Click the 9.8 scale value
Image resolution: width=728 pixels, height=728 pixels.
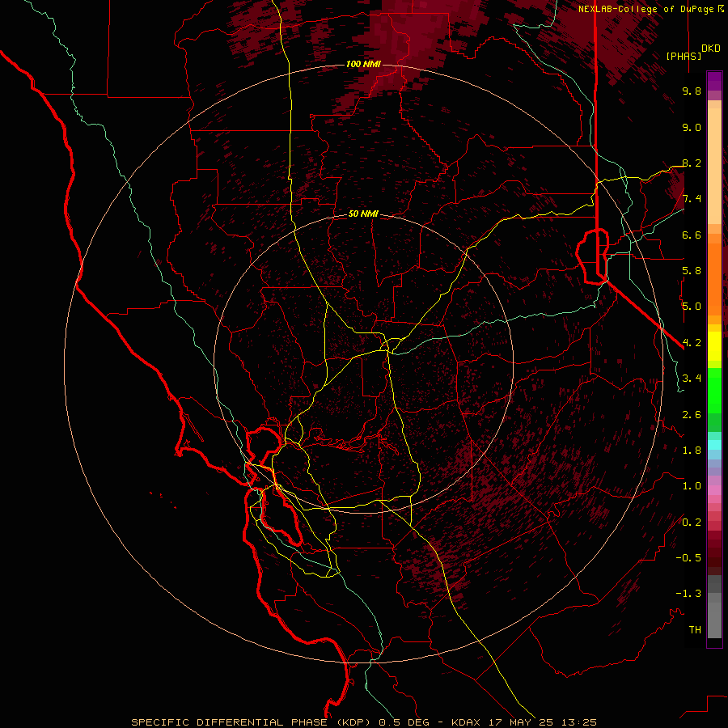pyautogui.click(x=692, y=91)
